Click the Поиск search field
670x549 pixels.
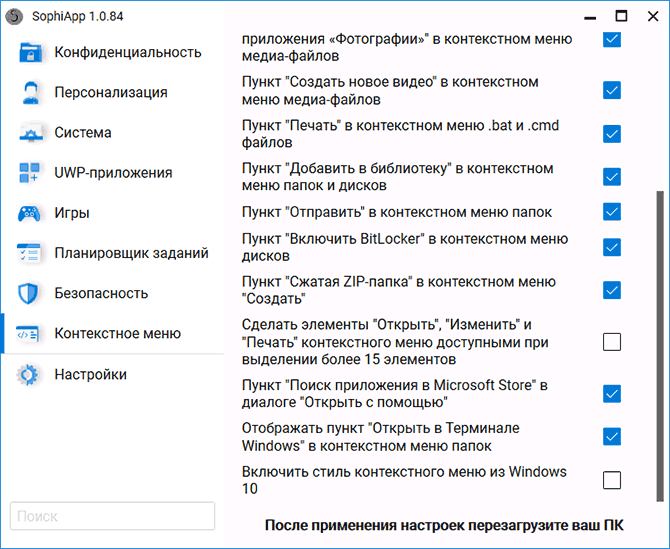[x=112, y=516]
